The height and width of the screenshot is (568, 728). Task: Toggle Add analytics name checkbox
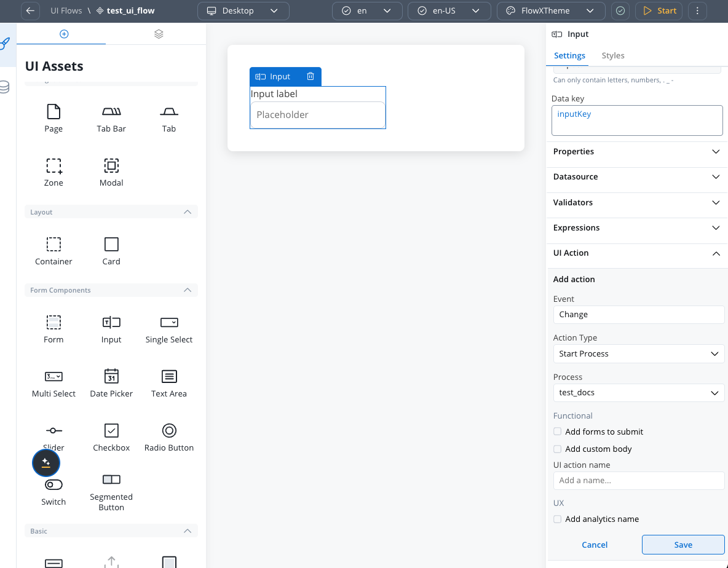558,519
